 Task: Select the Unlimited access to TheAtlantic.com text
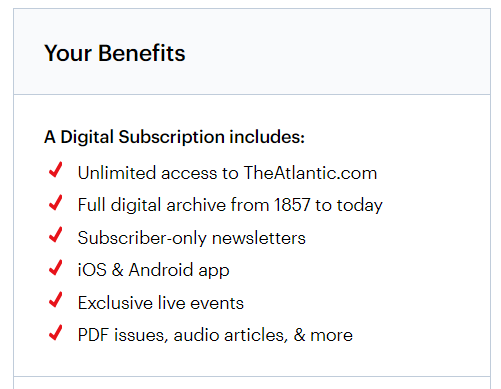(227, 173)
